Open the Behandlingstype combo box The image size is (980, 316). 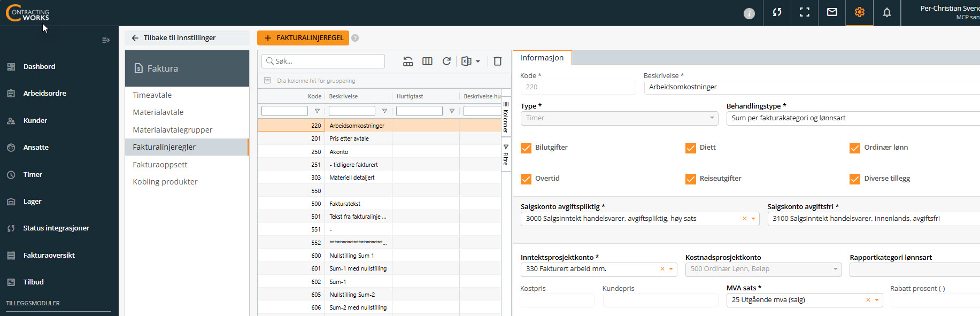pos(853,118)
